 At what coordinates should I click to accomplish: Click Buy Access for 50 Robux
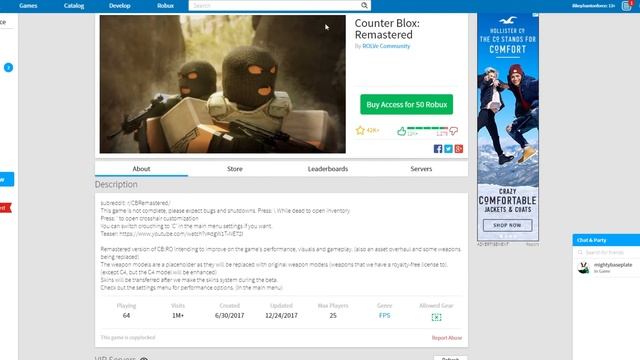pyautogui.click(x=407, y=104)
